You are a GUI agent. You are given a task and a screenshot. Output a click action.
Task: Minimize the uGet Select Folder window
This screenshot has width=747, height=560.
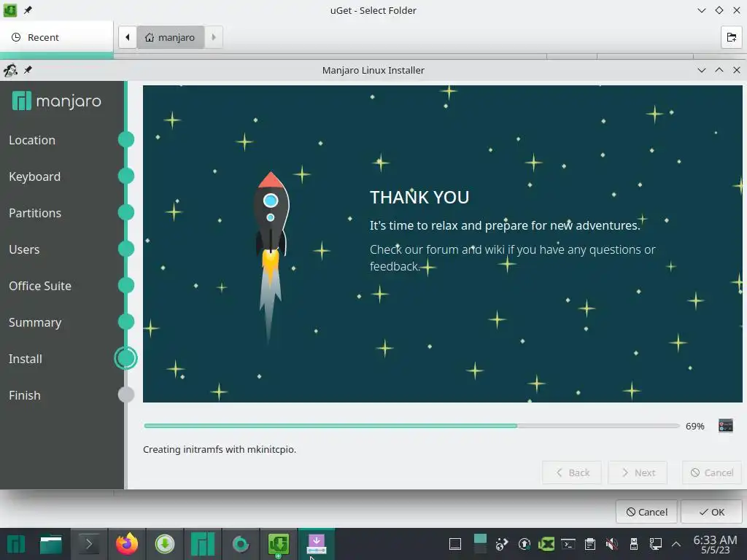pyautogui.click(x=701, y=10)
